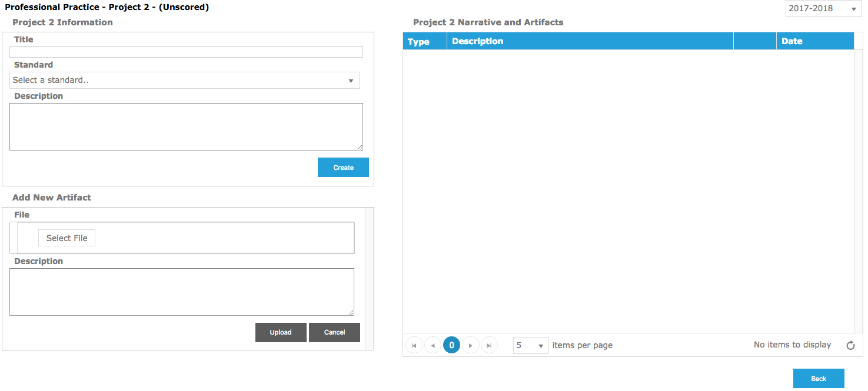Screen dimensions: 868x391
Task: Click the Upload button
Action: pyautogui.click(x=281, y=332)
